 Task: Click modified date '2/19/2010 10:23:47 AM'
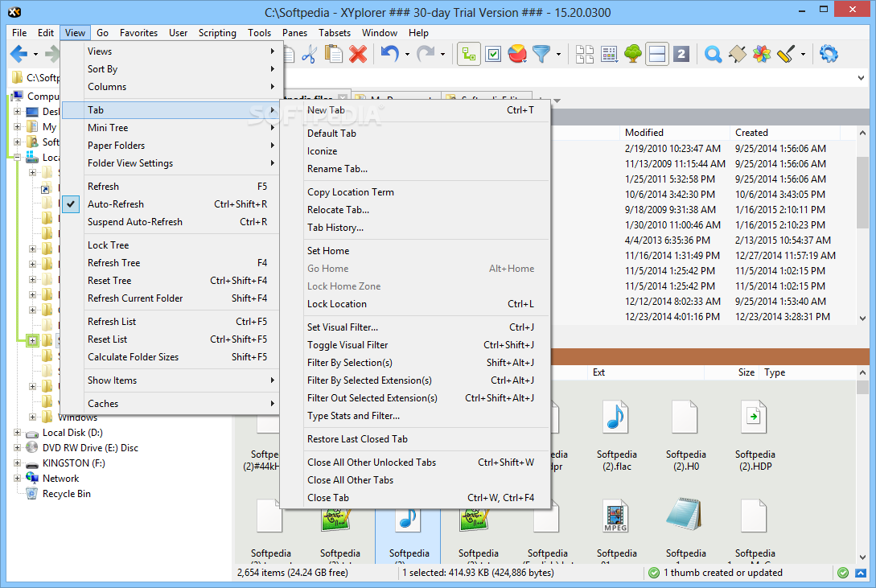(672, 149)
